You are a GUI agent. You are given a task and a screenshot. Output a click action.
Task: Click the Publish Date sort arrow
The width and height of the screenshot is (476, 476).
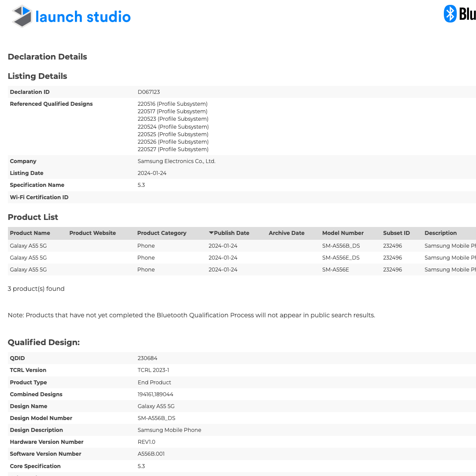point(211,233)
